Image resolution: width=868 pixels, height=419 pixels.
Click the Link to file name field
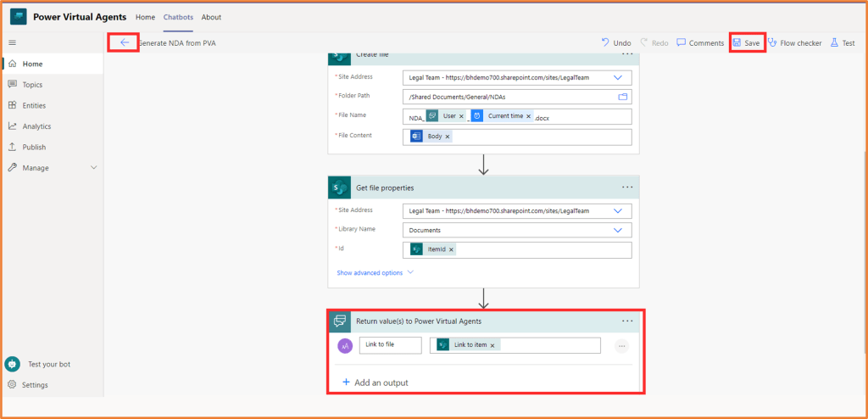tap(390, 345)
